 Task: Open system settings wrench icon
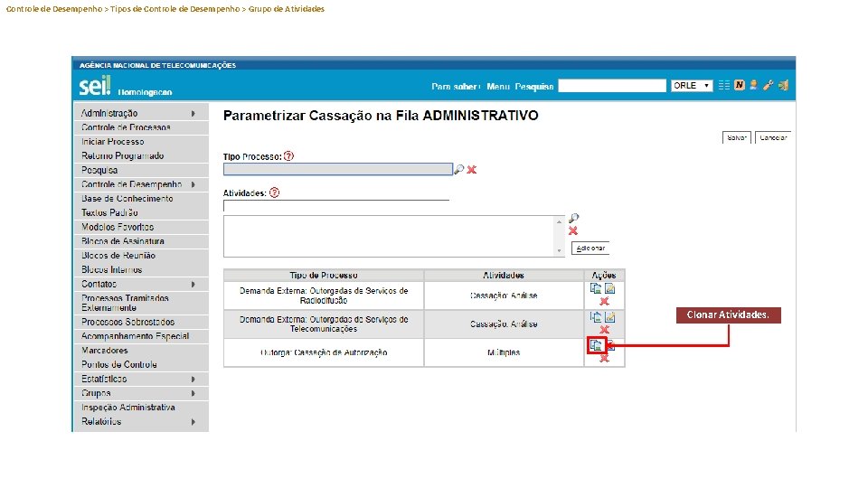[x=769, y=85]
